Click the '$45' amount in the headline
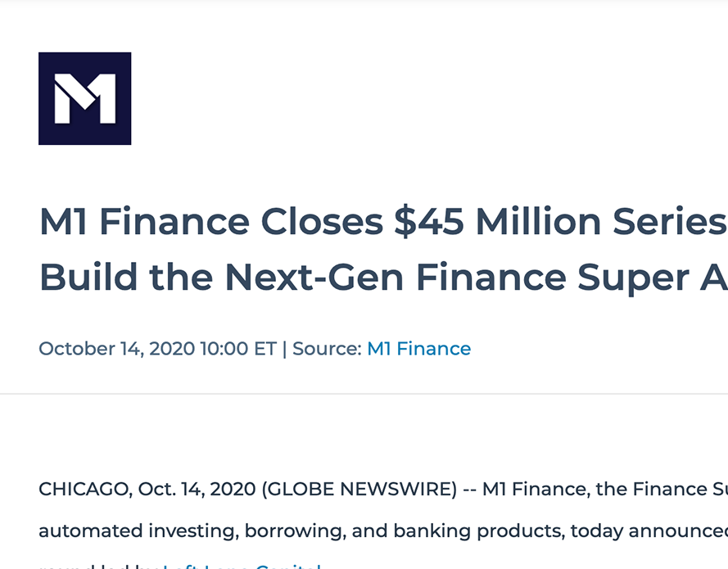728x569 pixels. [x=428, y=221]
